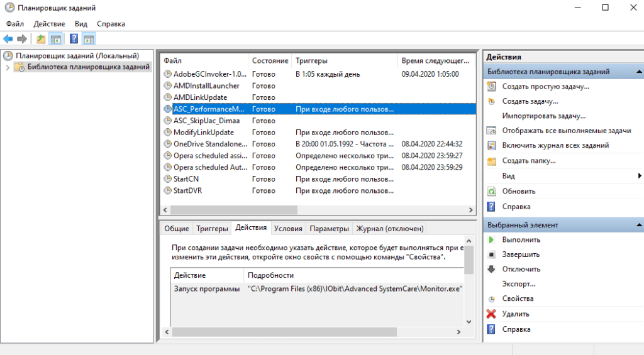The height and width of the screenshot is (355, 644).
Task: Open the 'Действие' menu
Action: tap(50, 24)
